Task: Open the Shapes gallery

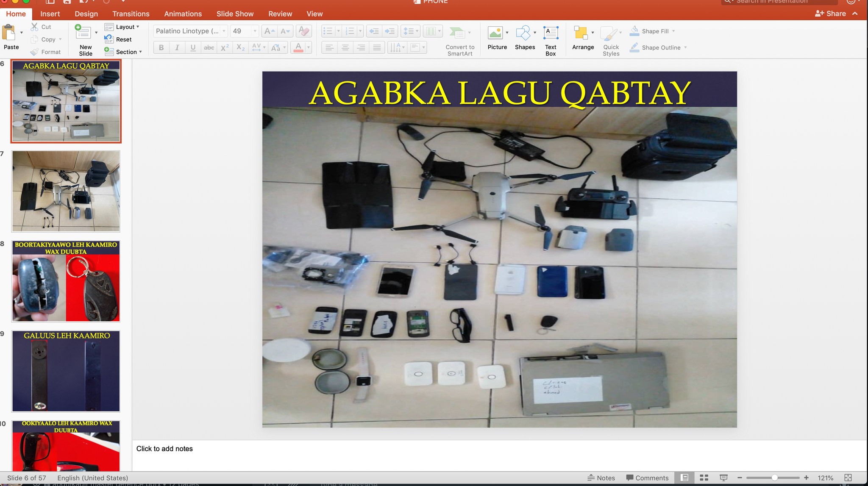Action: 523,33
